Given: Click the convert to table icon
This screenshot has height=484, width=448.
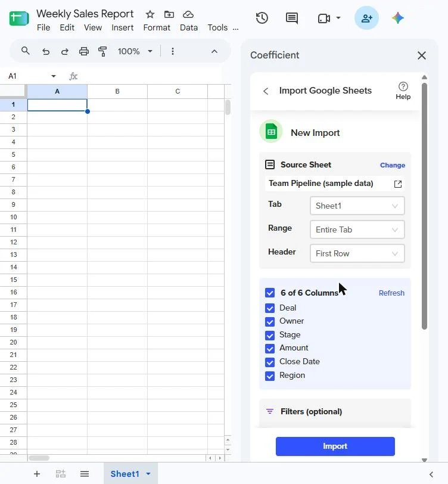Looking at the screenshot, I should click(x=61, y=474).
